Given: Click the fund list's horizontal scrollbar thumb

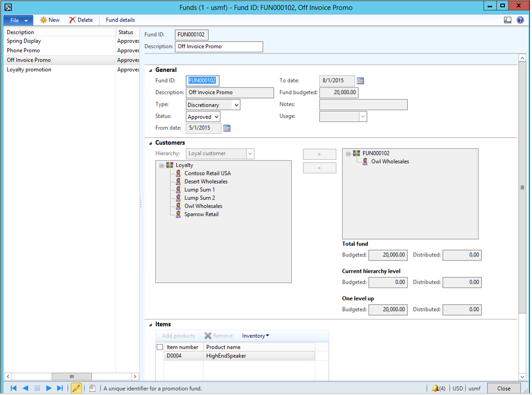Looking at the screenshot, I should point(71,376).
